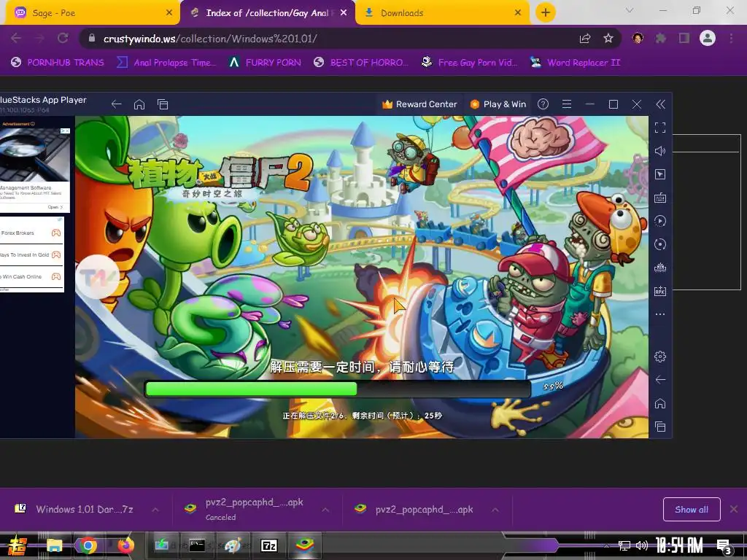Open Firefox from the taskbar

click(125, 545)
